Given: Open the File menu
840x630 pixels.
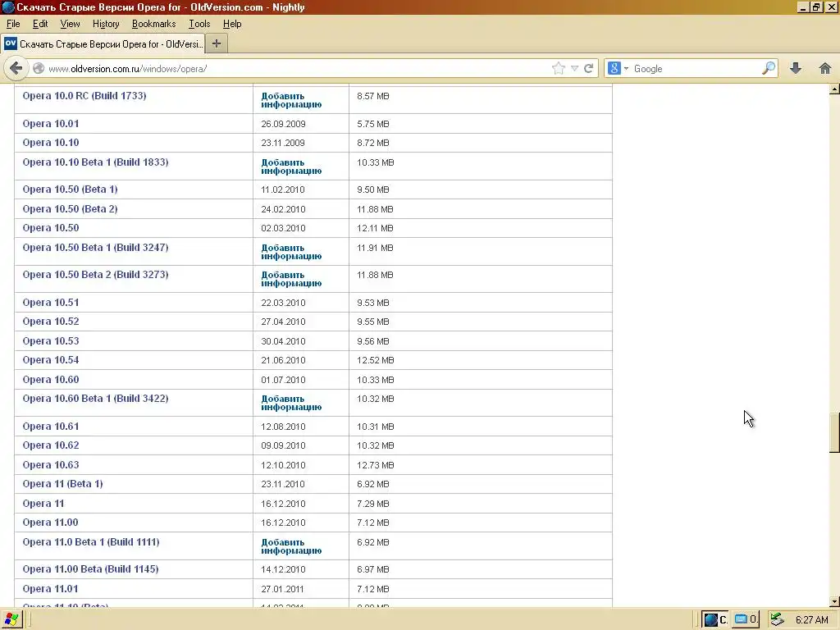Looking at the screenshot, I should [13, 24].
